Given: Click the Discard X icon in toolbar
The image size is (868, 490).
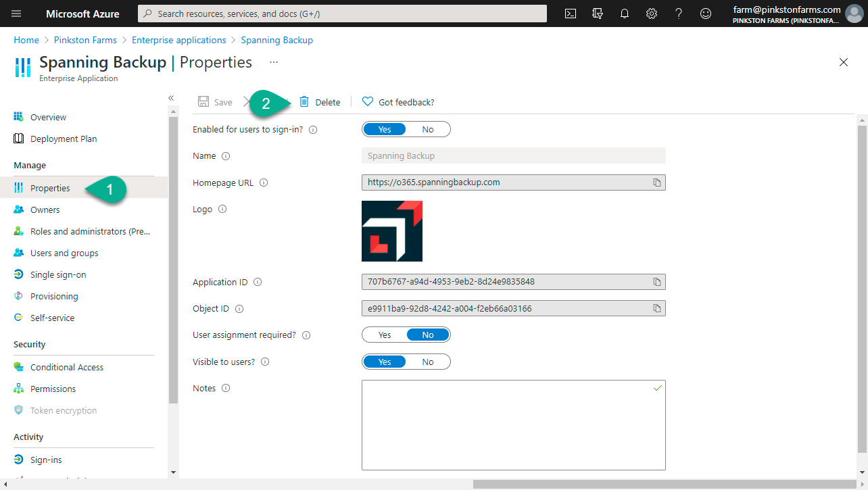Looking at the screenshot, I should tap(246, 101).
